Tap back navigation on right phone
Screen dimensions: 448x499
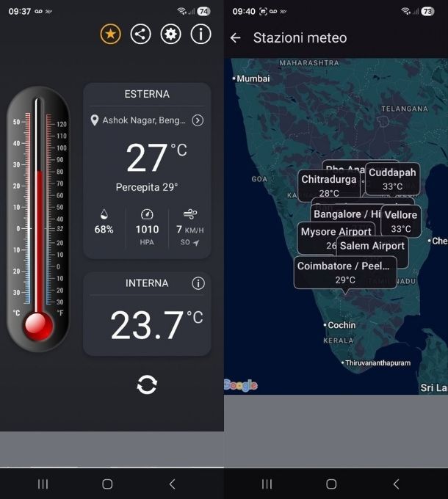click(x=396, y=484)
